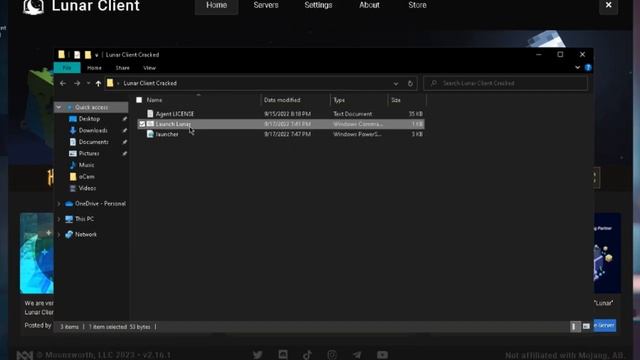The height and width of the screenshot is (360, 640).
Task: Click the Launch Lunar file icon
Action: coord(150,124)
